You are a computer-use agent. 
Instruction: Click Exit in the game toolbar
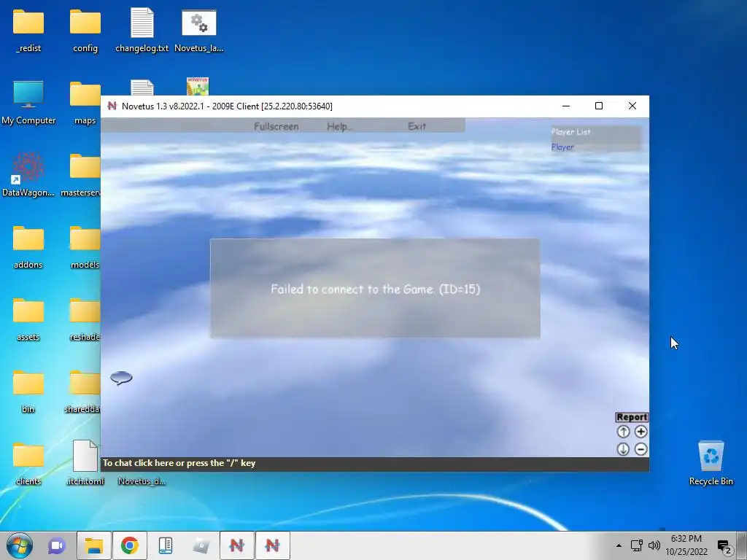pyautogui.click(x=417, y=126)
